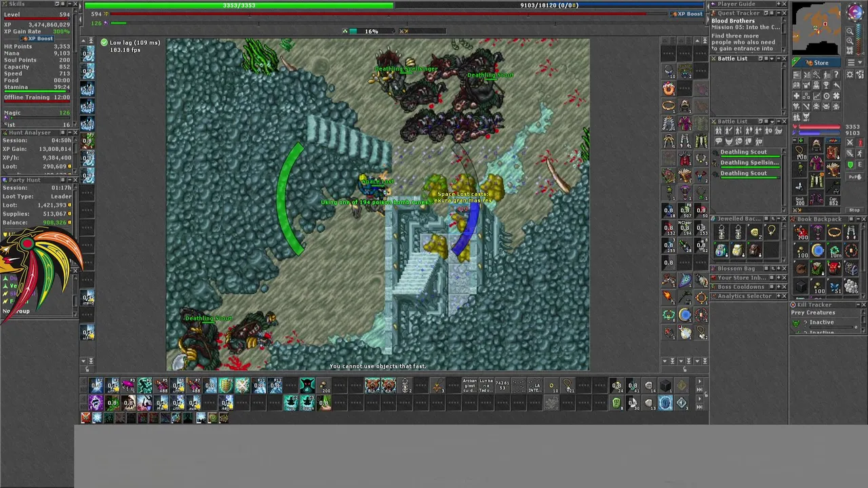
Task: Toggle the two-figures player filter in the Battle List
Action: (x=719, y=130)
